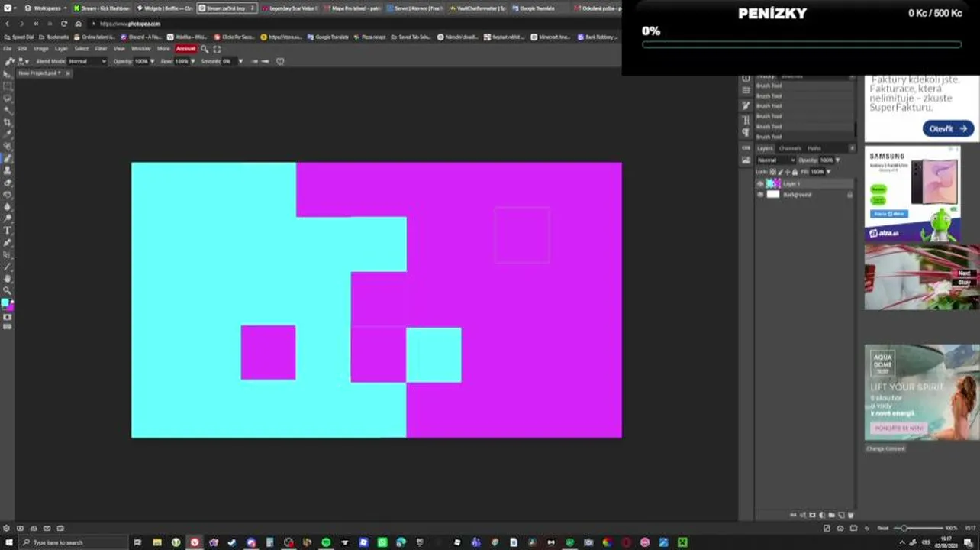Select the Zoom tool in the toolbox
This screenshot has width=980, height=550.
pyautogui.click(x=8, y=290)
